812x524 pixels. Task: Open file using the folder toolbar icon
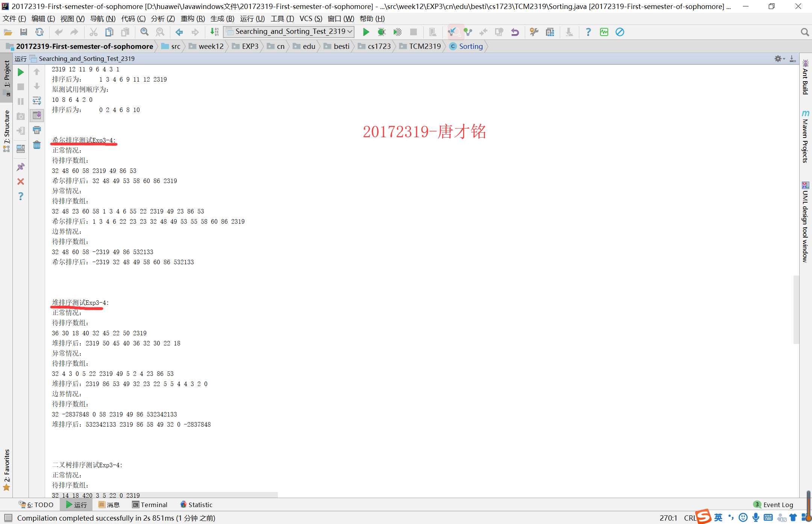[x=8, y=32]
